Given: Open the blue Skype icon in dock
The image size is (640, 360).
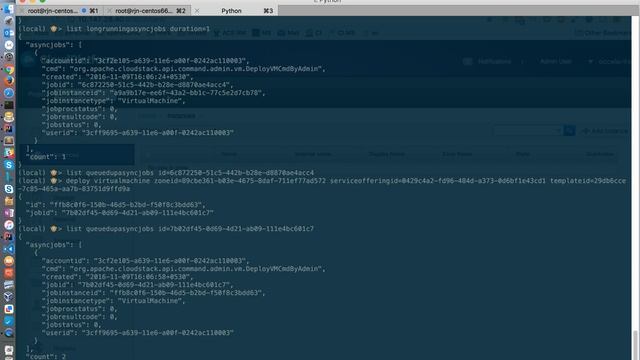Looking at the screenshot, I should coord(9,165).
